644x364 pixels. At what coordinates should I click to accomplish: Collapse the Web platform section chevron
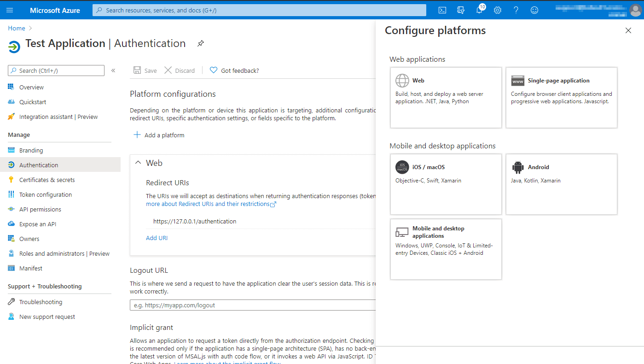click(138, 163)
